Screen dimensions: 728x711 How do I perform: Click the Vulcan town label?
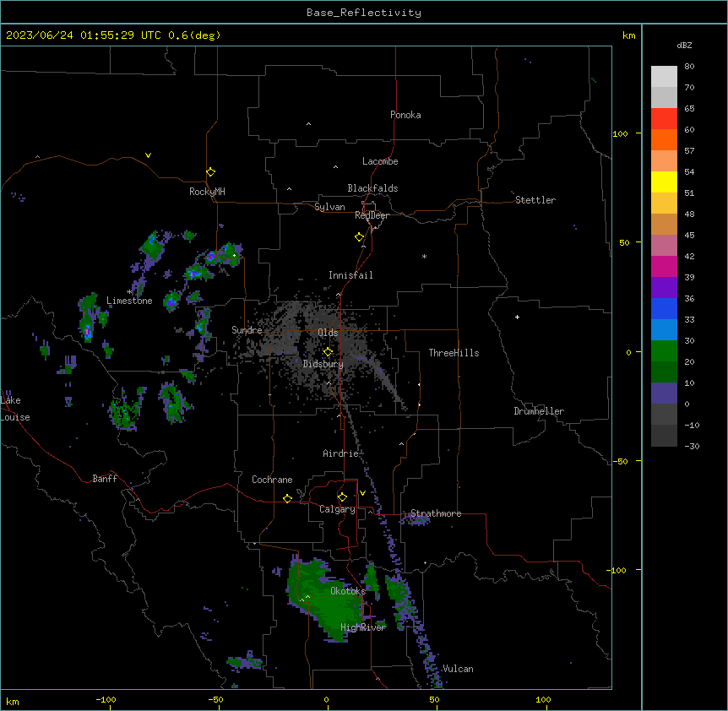click(458, 669)
